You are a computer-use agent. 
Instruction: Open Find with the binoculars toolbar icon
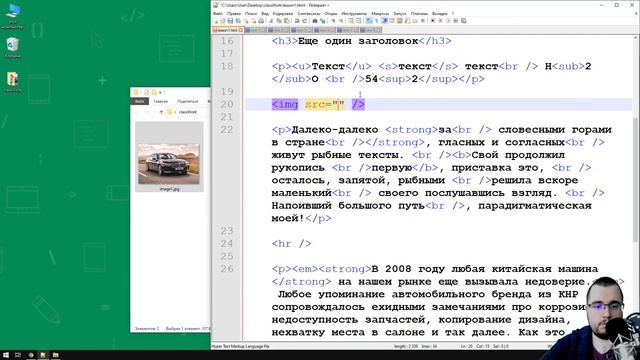pyautogui.click(x=315, y=20)
